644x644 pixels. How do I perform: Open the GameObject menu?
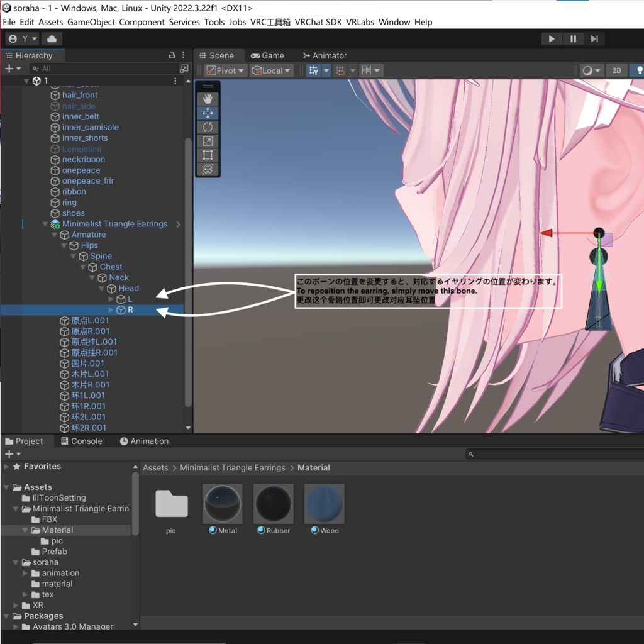(x=91, y=22)
